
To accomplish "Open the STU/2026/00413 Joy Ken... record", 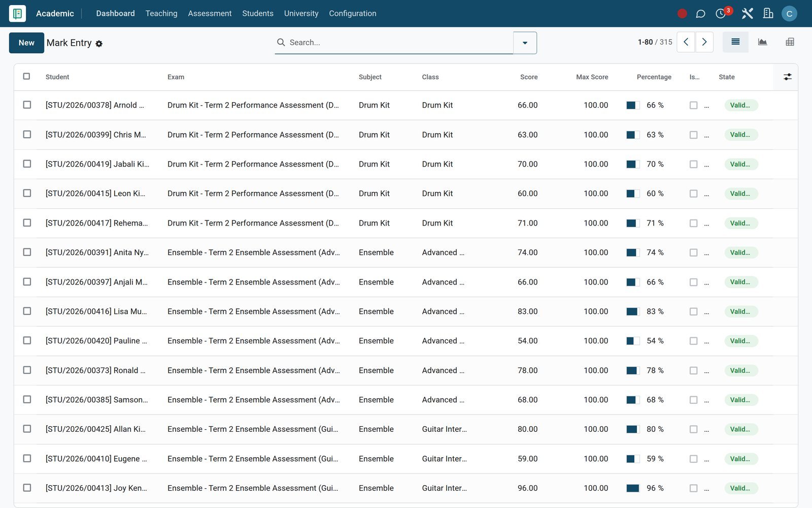I will (96, 488).
